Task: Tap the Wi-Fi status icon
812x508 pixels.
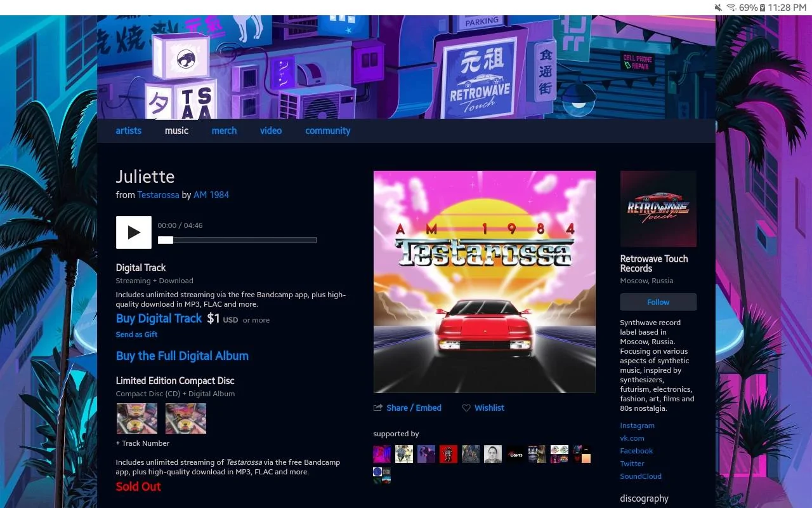Action: point(731,8)
